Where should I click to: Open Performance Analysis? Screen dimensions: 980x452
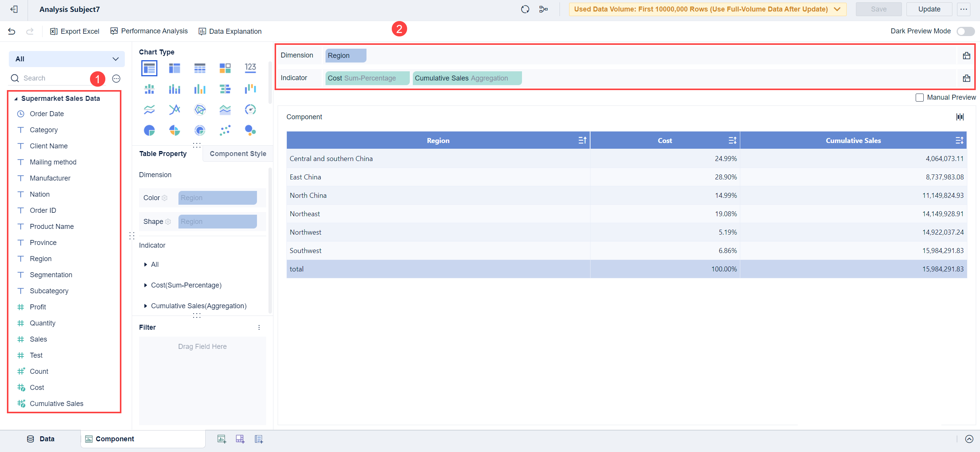tap(149, 31)
